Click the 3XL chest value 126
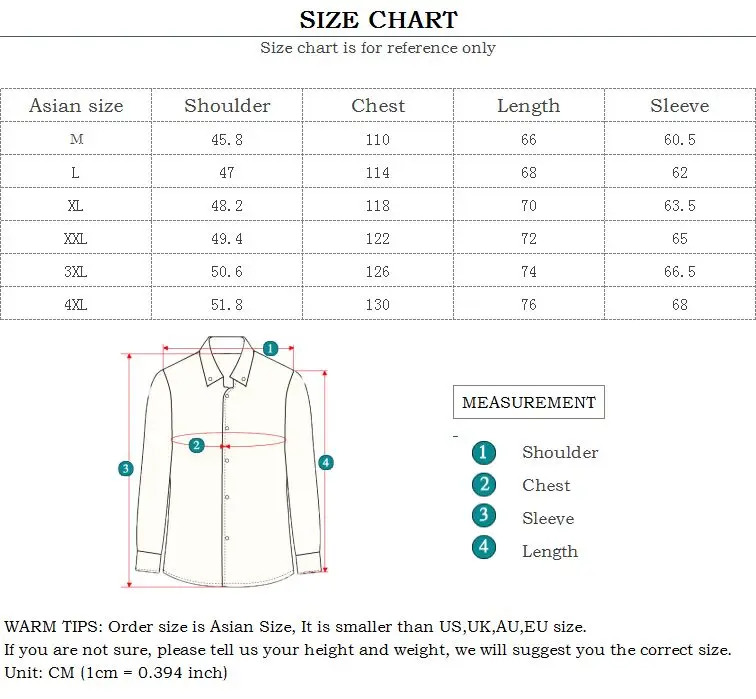This screenshot has width=756, height=699. (378, 271)
